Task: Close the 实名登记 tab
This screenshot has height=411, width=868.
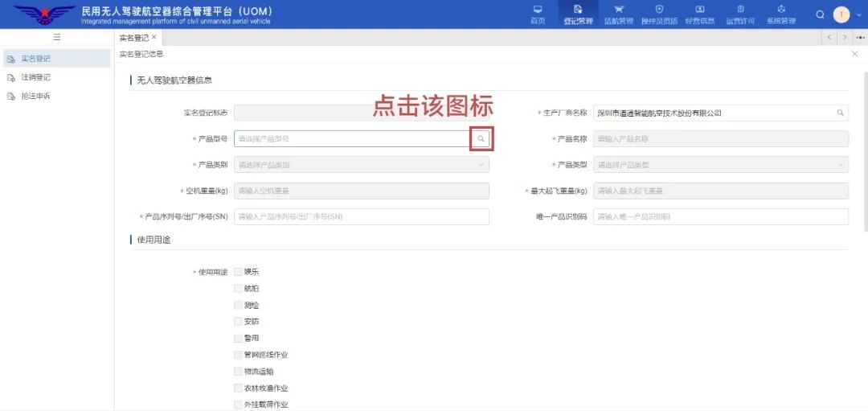Action: click(x=154, y=38)
